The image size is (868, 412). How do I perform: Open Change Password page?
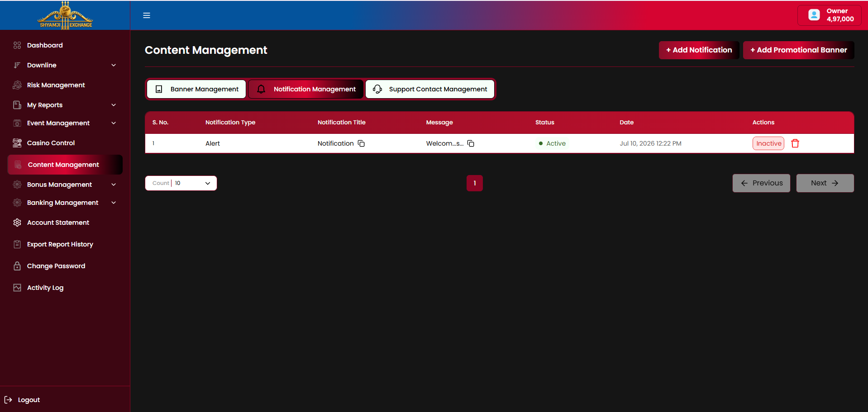coord(56,266)
